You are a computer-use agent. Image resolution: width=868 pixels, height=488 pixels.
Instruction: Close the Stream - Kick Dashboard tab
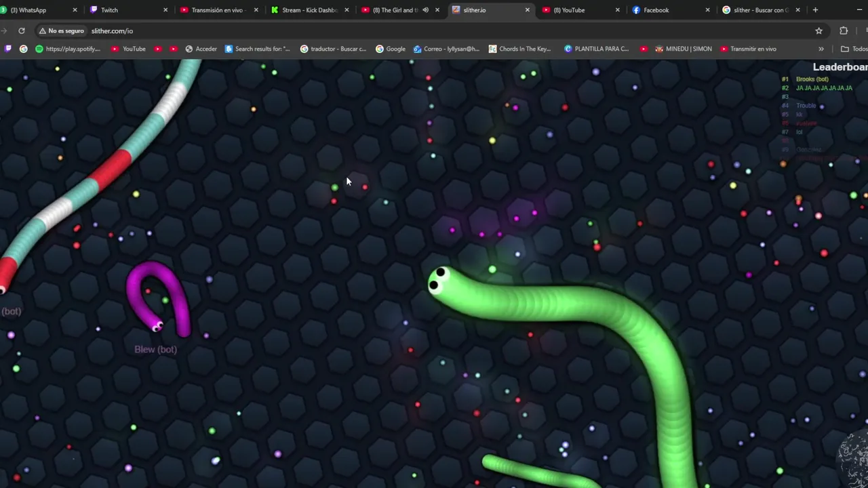point(347,10)
